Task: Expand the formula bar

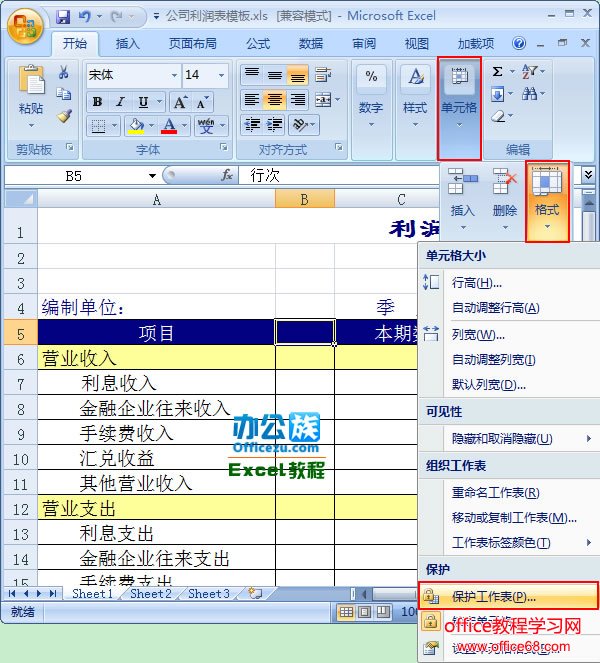Action: pos(588,174)
